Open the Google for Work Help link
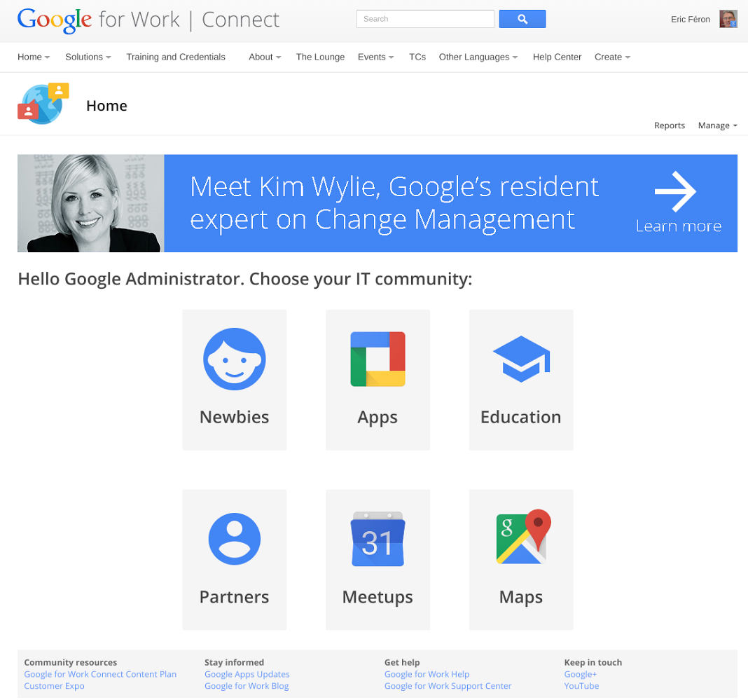This screenshot has width=748, height=700. (x=427, y=674)
